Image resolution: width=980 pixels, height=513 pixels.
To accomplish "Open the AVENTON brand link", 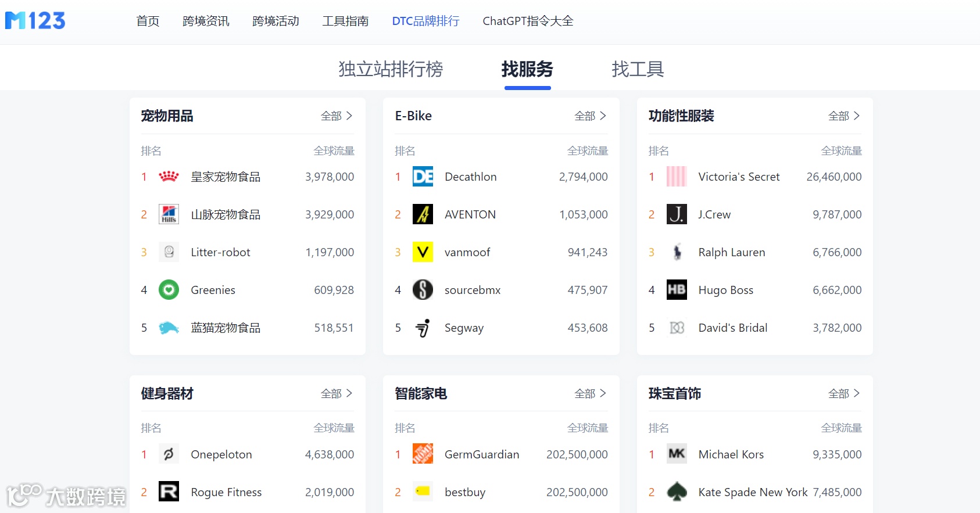I will (470, 214).
